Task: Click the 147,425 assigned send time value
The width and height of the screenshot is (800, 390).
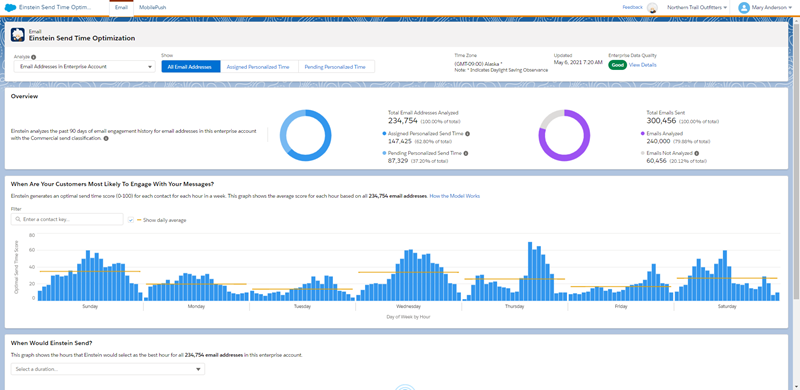Action: coord(399,141)
